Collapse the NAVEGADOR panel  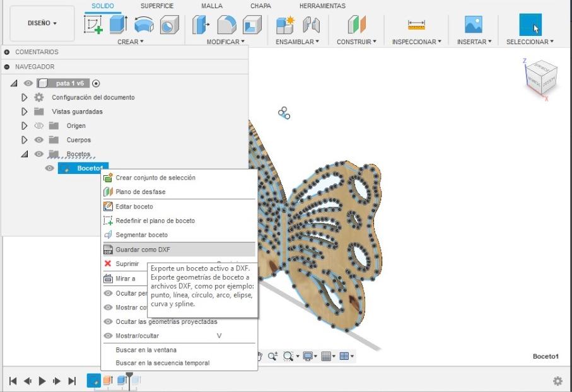pos(6,67)
